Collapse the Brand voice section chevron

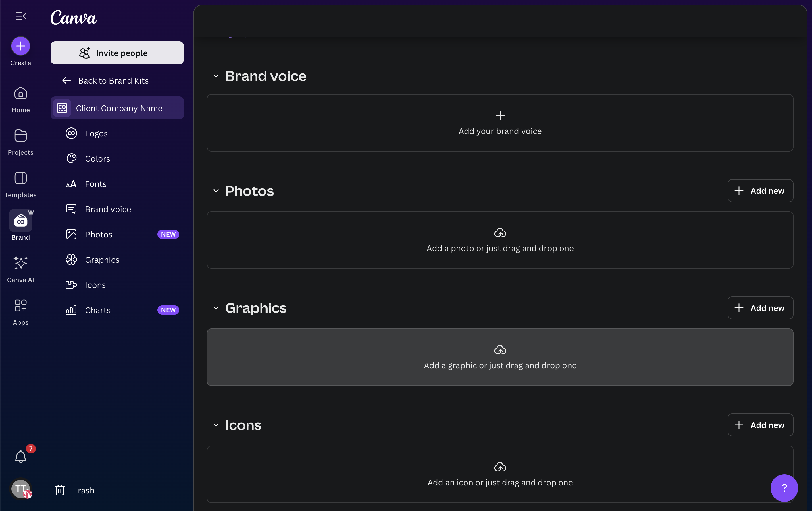click(216, 76)
